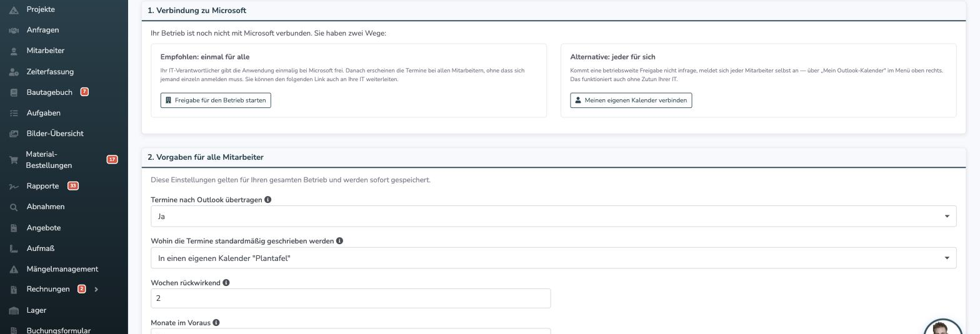This screenshot has height=334, width=980.
Task: Select Aufgaben in the sidebar
Action: tap(43, 113)
